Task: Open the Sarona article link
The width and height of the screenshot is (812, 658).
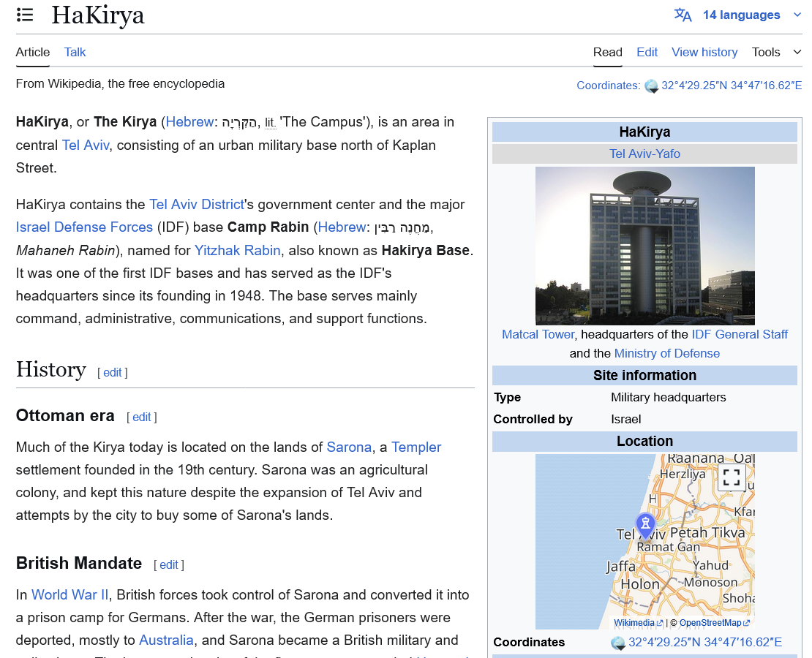Action: (x=349, y=447)
